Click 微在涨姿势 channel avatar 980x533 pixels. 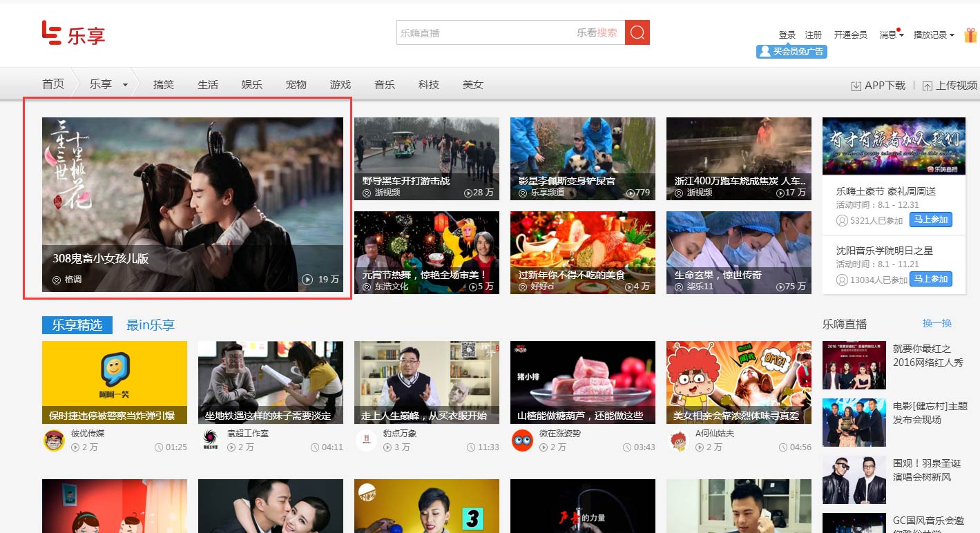[522, 440]
